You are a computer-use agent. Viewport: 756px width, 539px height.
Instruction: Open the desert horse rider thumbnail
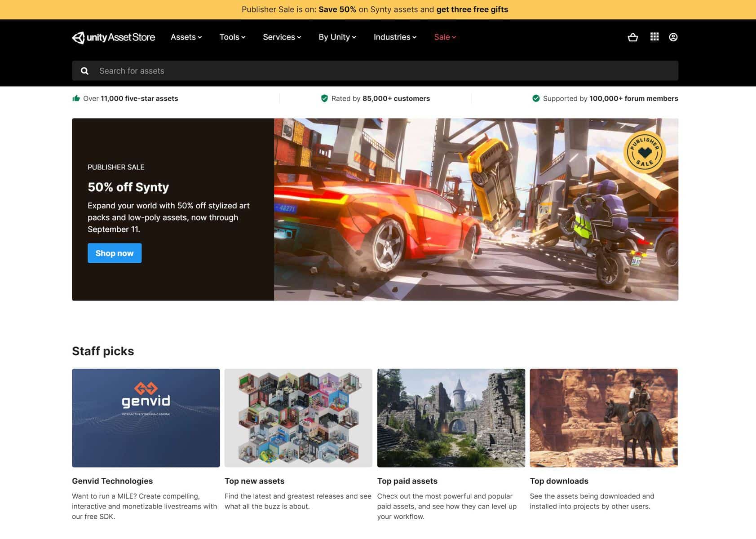pos(604,418)
